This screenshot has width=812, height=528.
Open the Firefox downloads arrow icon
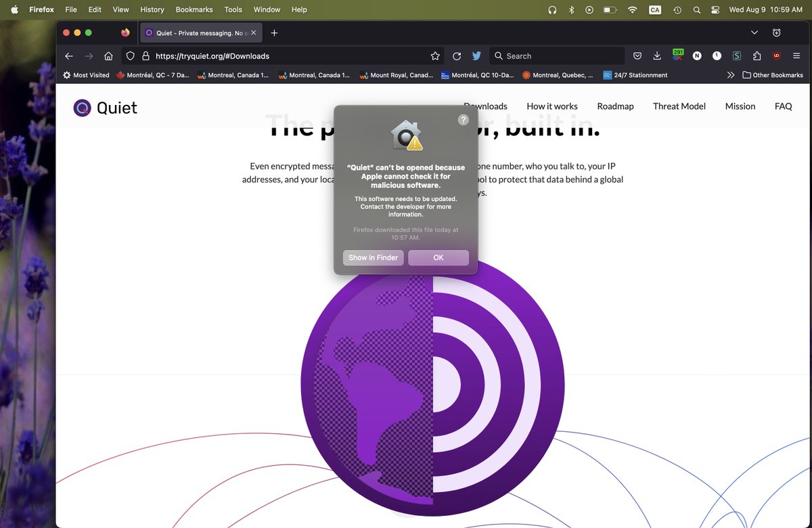coord(657,56)
